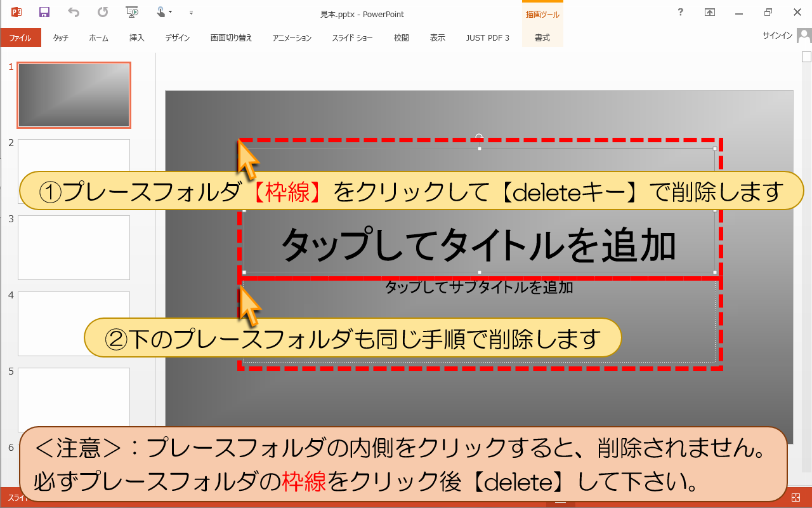Undo the last action

[x=74, y=12]
